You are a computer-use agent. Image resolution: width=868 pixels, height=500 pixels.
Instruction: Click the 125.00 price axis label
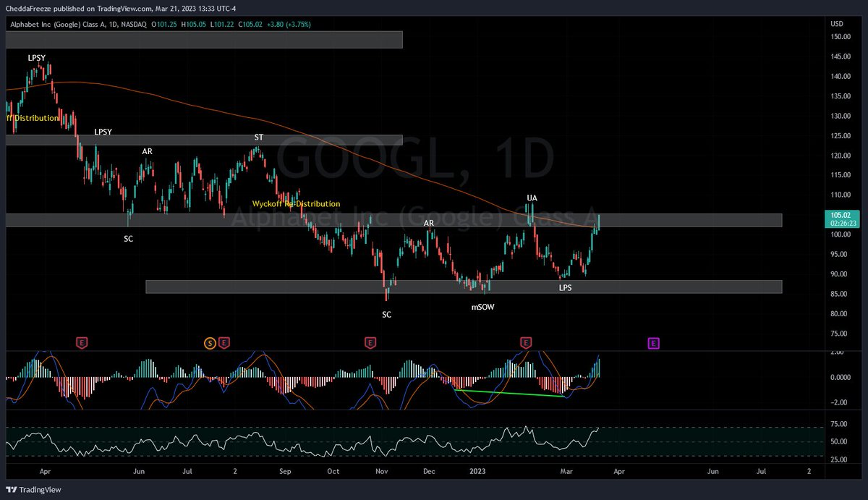pos(841,136)
